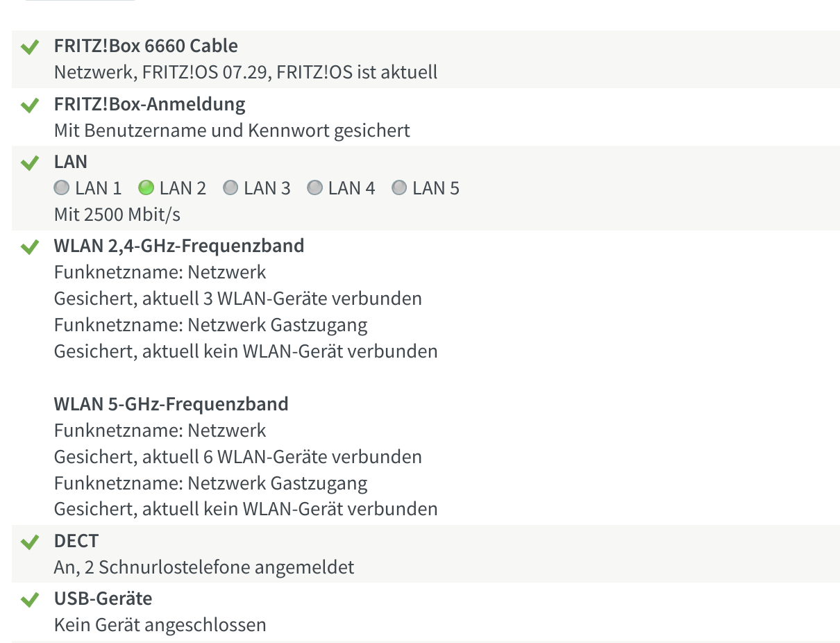Click the green checkmark beside DECT
The width and height of the screenshot is (840, 643).
[x=29, y=542]
